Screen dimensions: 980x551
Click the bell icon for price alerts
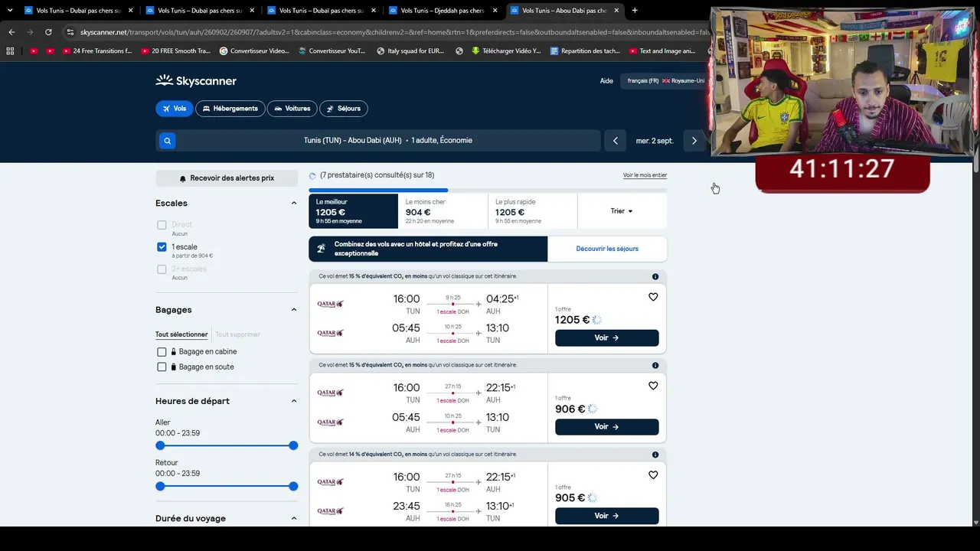click(183, 178)
